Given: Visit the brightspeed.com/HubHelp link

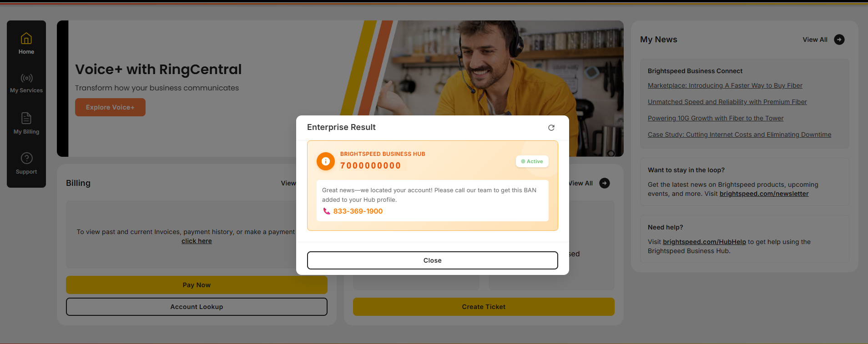Looking at the screenshot, I should [704, 242].
